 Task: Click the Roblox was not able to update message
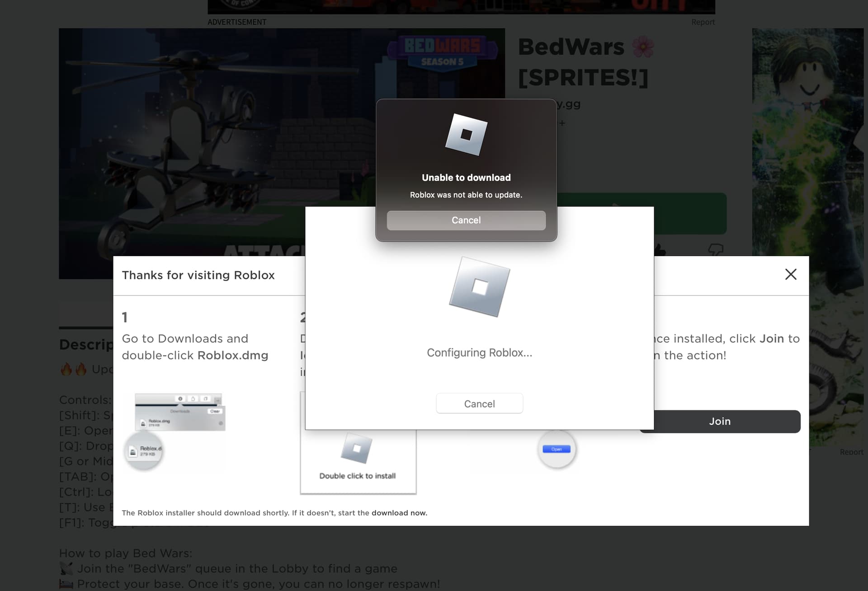coord(466,195)
